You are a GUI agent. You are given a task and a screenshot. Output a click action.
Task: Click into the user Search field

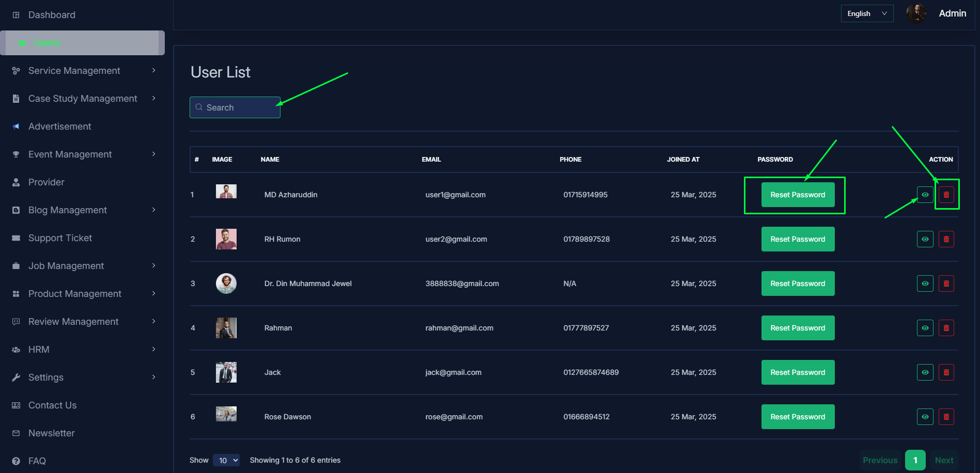(235, 107)
